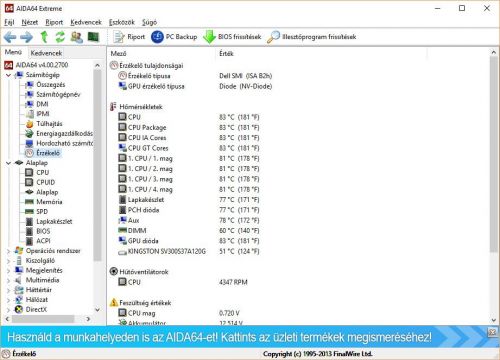The height and width of the screenshot is (360, 500).
Task: Click the tree panel horizontal scrollbar
Action: pyautogui.click(x=43, y=319)
